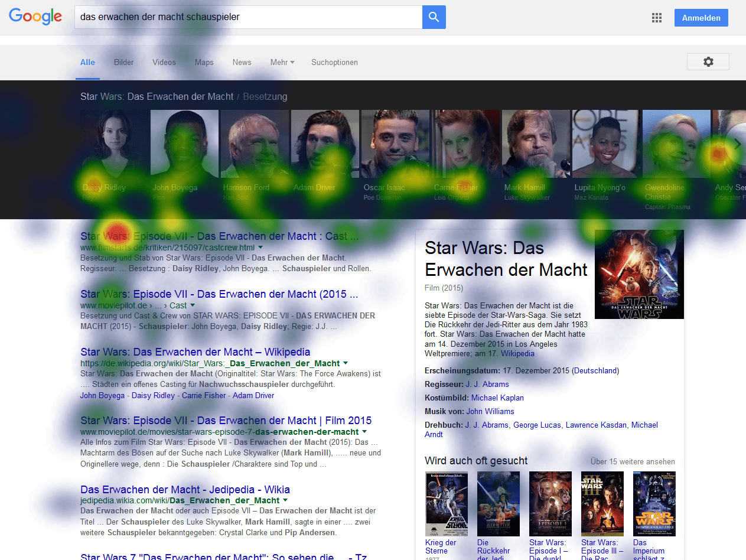Switch to the Maps tab
Screen dimensions: 746x560
[x=204, y=62]
